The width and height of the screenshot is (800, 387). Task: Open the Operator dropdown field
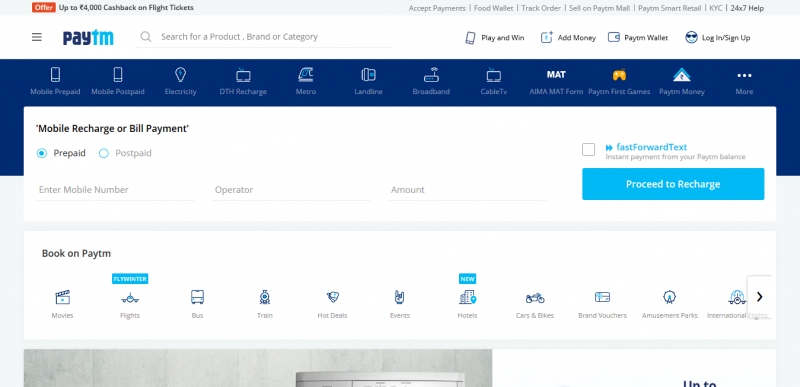coord(291,190)
